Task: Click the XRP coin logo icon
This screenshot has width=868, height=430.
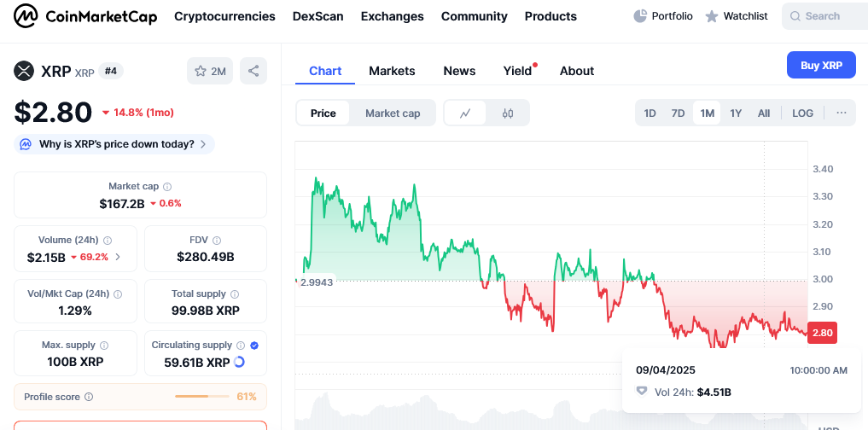Action: [x=24, y=71]
